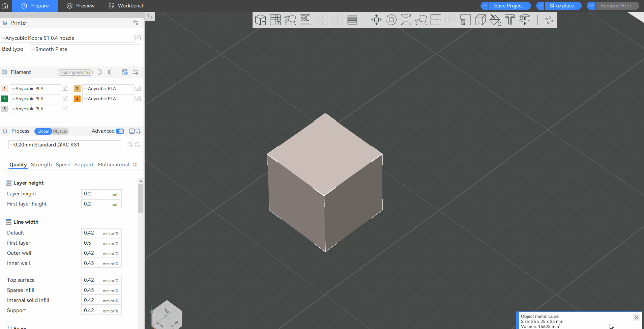Viewport: 644px width, 329px height.
Task: Switch to the Workbench tab
Action: click(x=126, y=6)
